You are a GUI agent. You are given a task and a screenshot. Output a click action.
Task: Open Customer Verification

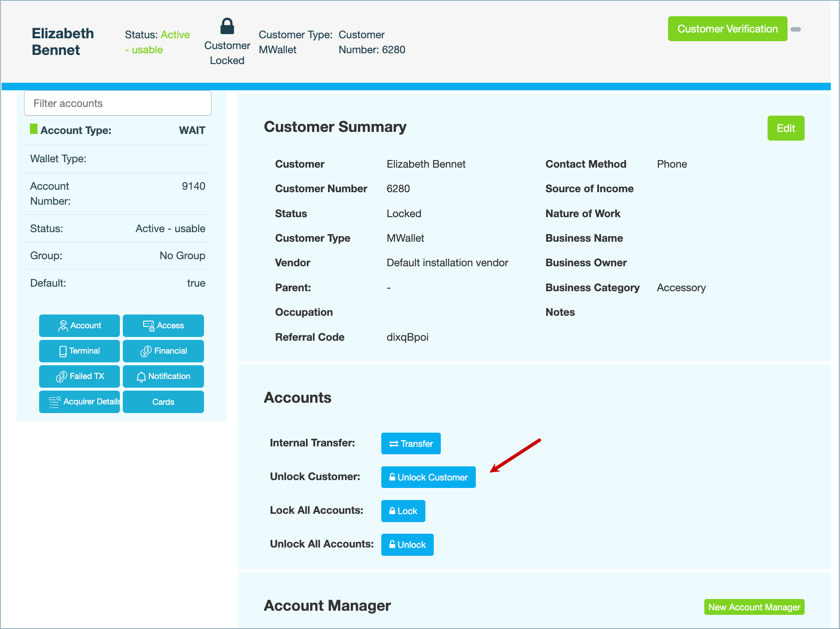pos(727,29)
